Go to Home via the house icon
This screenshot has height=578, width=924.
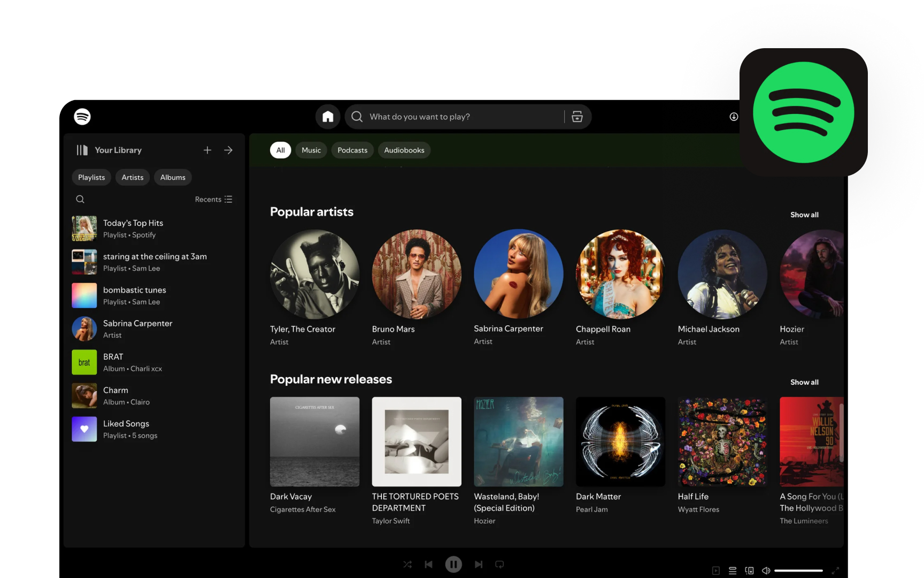pos(328,117)
